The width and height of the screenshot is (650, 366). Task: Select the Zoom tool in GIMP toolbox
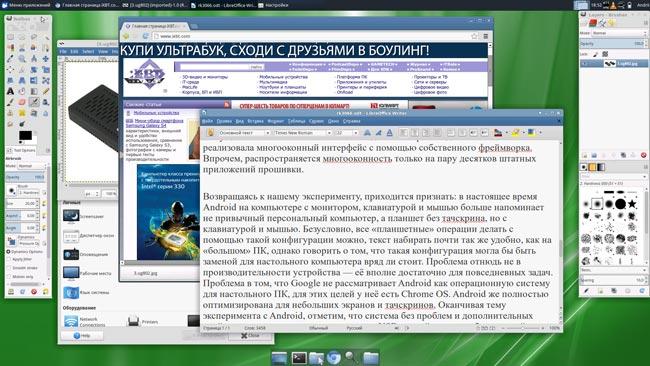pos(22,59)
